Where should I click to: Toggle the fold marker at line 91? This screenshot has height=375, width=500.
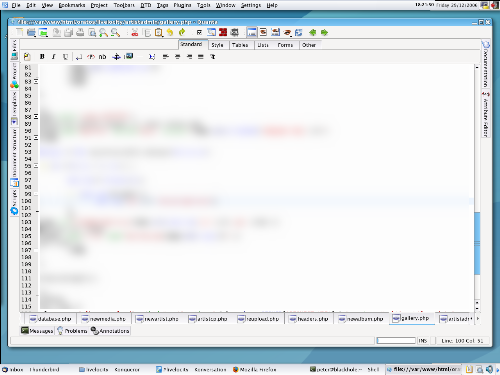[x=36, y=138]
